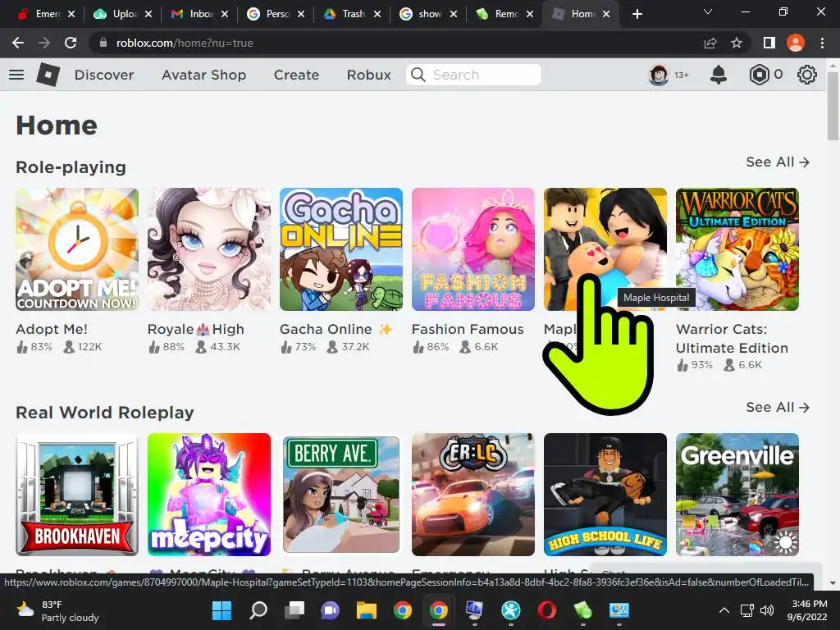Open the Chrome profile avatar
The image size is (840, 630).
point(796,43)
